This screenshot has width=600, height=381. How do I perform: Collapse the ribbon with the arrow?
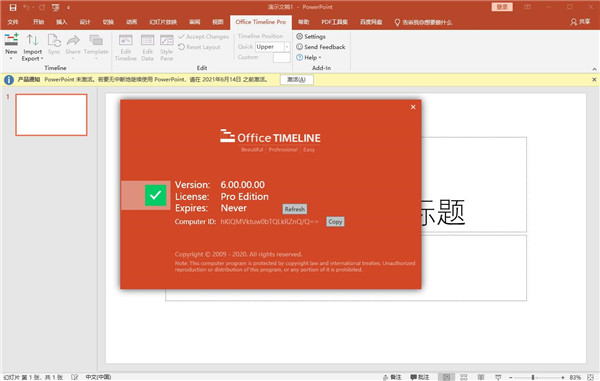click(x=594, y=69)
